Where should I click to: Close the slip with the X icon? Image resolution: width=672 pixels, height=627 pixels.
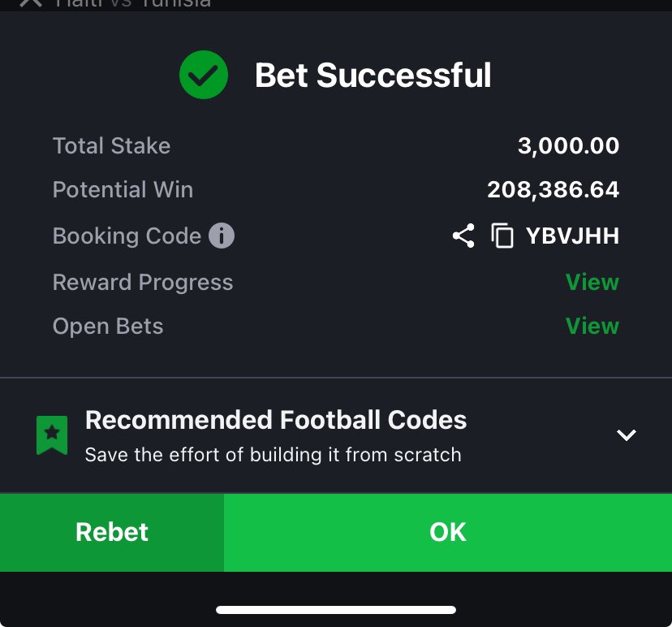31,3
